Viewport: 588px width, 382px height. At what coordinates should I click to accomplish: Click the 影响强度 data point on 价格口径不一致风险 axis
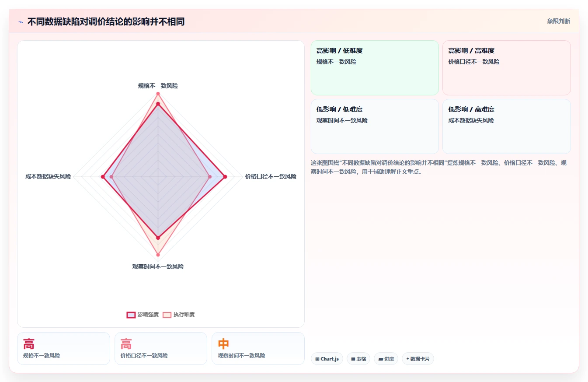(225, 177)
